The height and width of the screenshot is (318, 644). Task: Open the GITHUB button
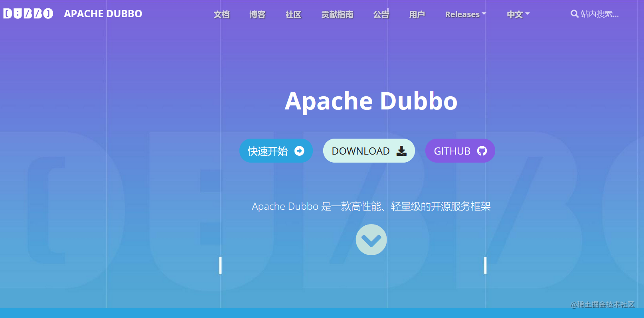(x=460, y=151)
